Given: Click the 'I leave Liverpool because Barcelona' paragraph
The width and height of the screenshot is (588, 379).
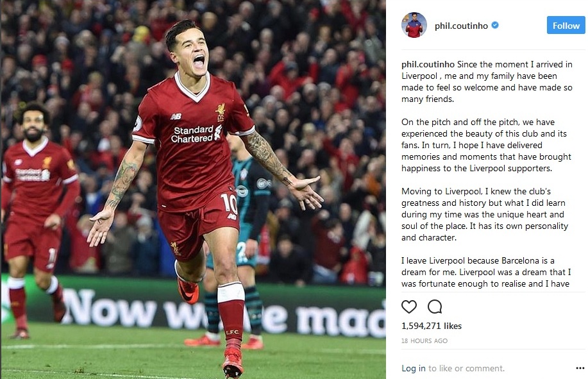Looking at the screenshot, I should 486,272.
